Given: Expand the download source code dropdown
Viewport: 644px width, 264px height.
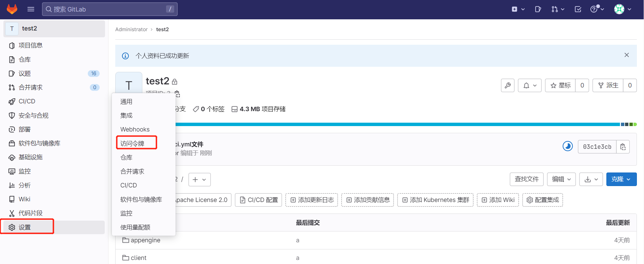Looking at the screenshot, I should tap(591, 179).
